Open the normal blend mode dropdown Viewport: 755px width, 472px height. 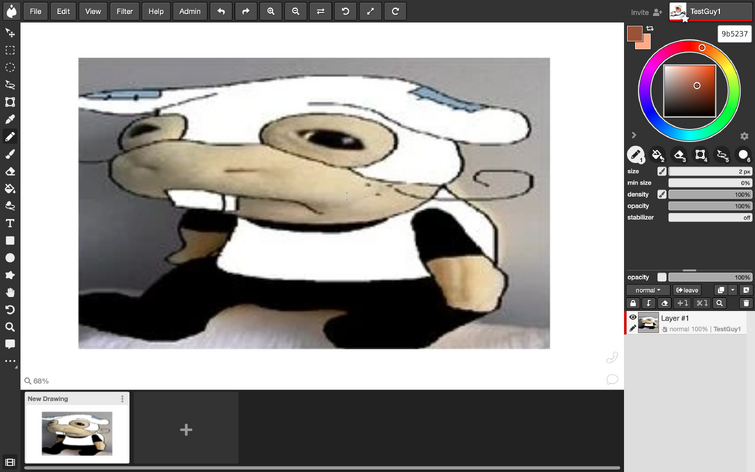(648, 290)
